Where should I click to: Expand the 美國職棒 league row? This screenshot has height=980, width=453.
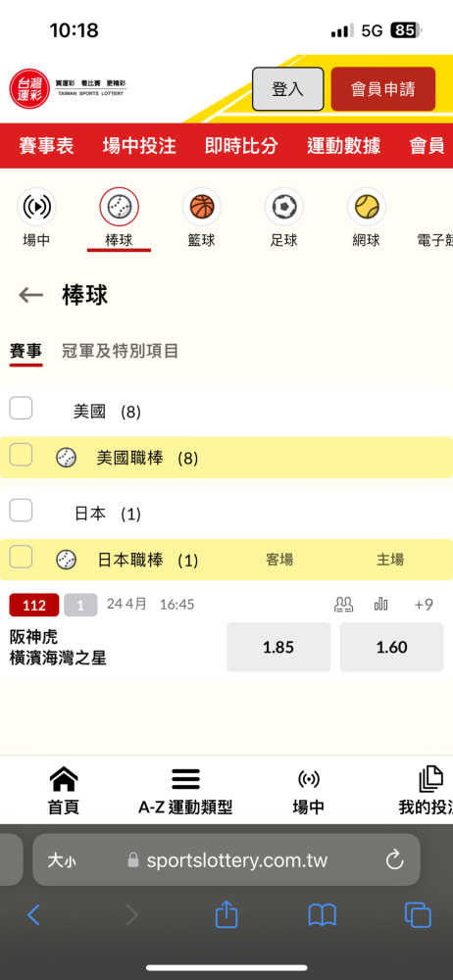(226, 458)
